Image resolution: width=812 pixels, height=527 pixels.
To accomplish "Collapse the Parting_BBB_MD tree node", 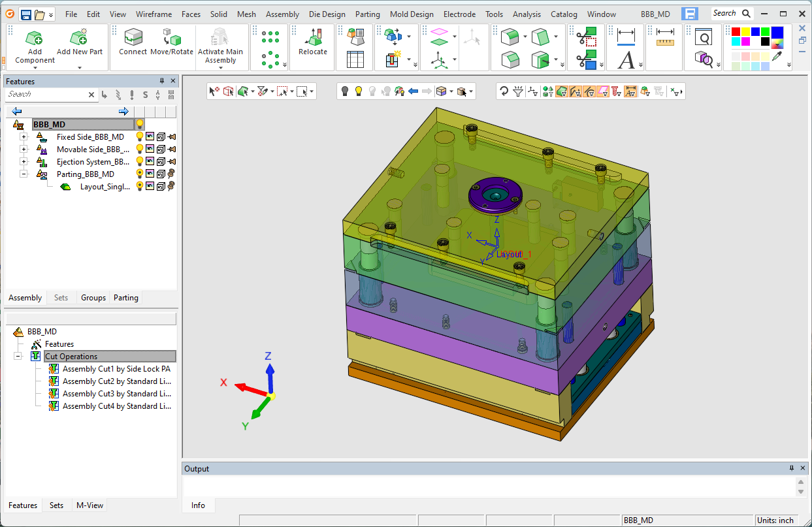I will [24, 174].
